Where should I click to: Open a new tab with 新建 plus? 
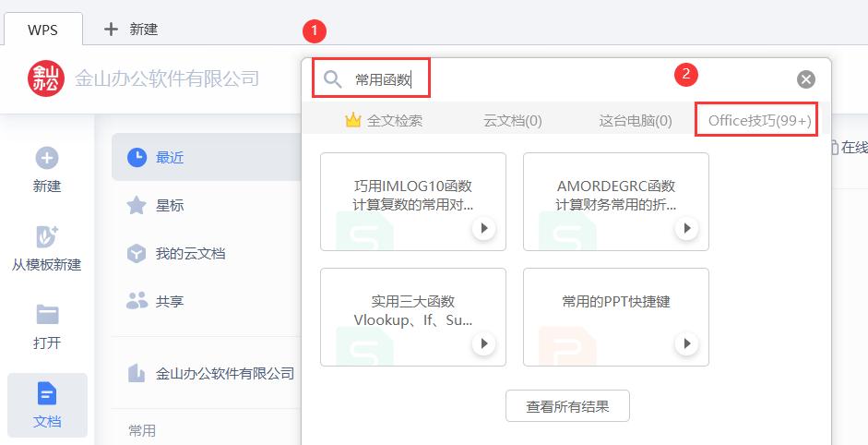tap(131, 29)
